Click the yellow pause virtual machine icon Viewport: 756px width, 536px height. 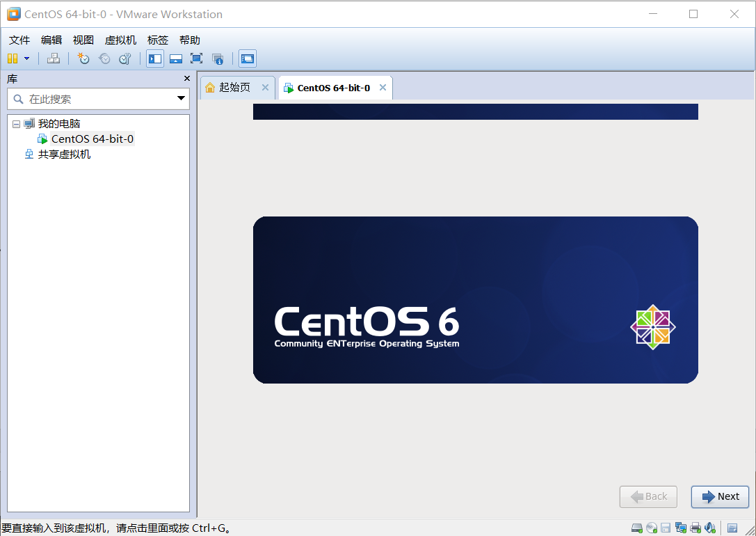[13, 58]
